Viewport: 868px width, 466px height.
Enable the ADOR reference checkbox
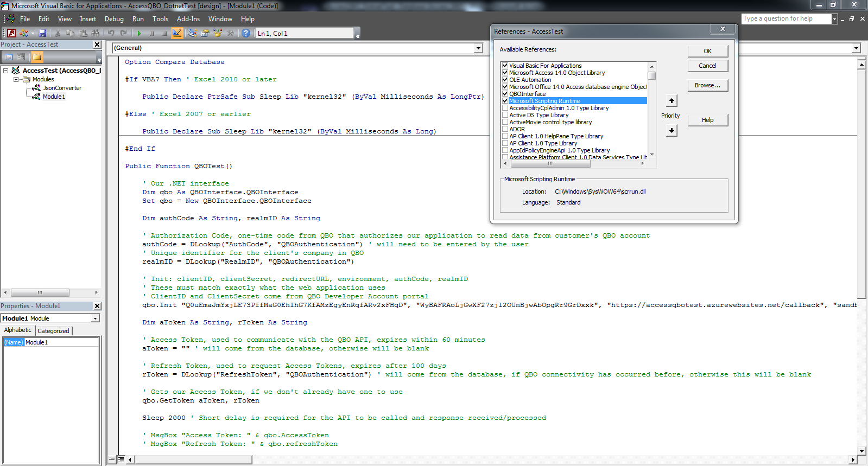point(505,129)
